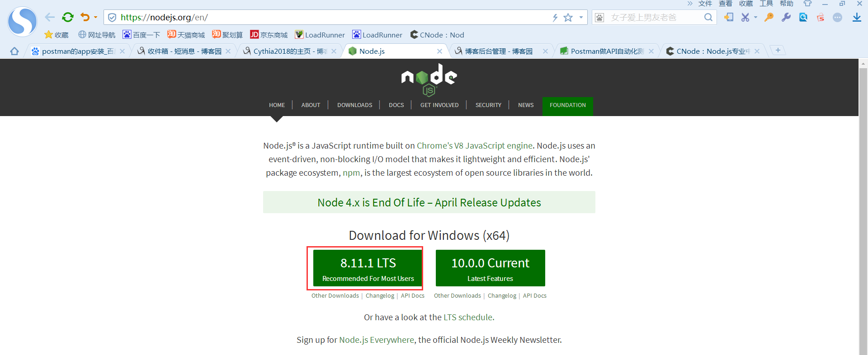Download 8.11.1 LTS version
The image size is (868, 355).
pyautogui.click(x=368, y=268)
